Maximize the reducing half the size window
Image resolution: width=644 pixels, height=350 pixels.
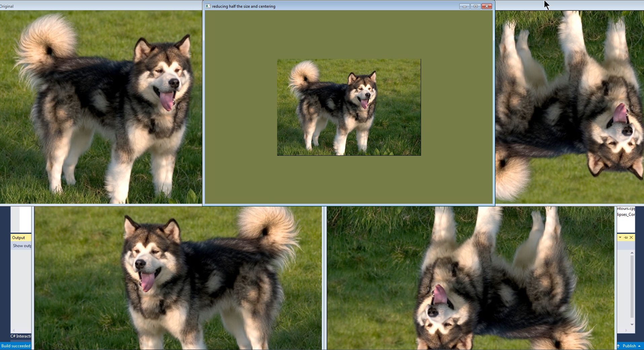click(x=476, y=6)
